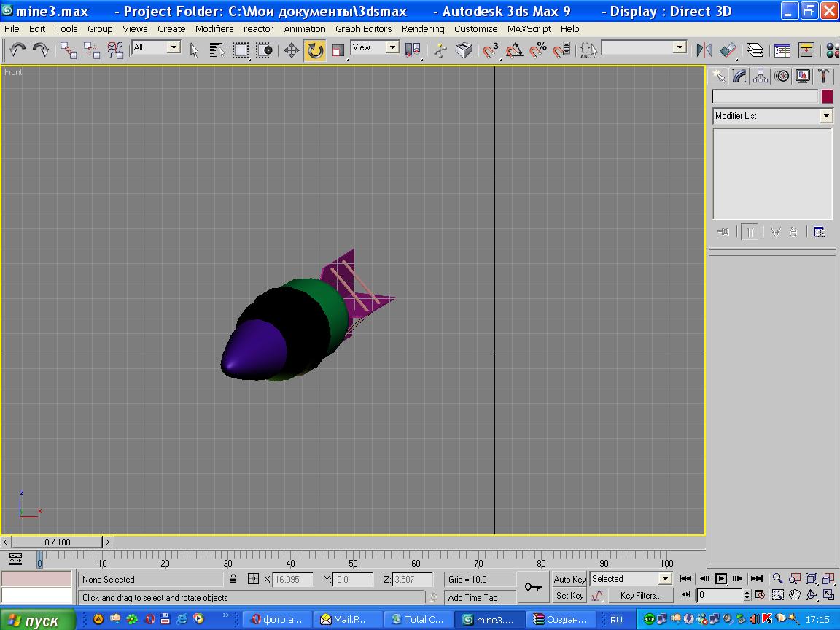
Task: Toggle Auto Key animation mode
Action: coord(569,580)
